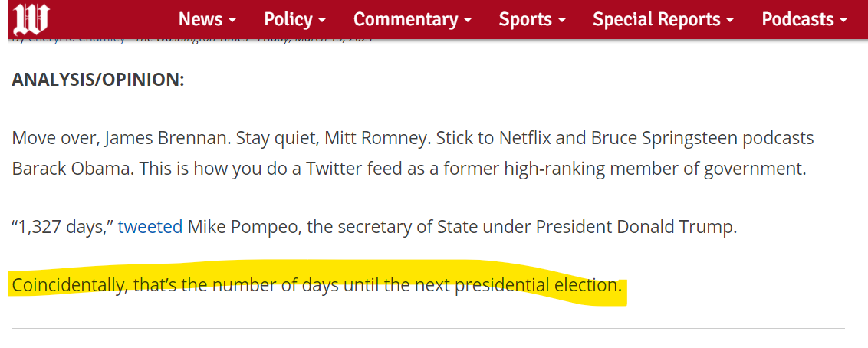The image size is (868, 348).
Task: Expand the Special Reports dropdown arrow
Action: pos(730,21)
